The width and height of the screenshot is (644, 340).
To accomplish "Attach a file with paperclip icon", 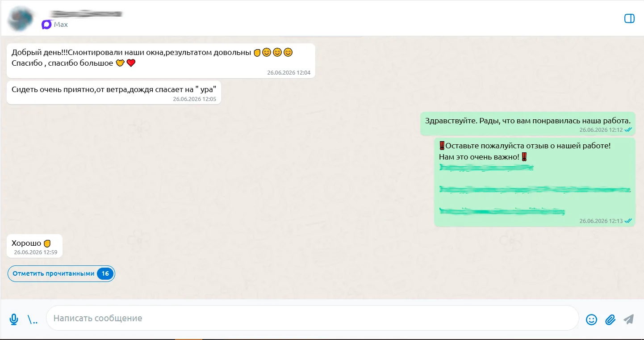I will tap(610, 319).
